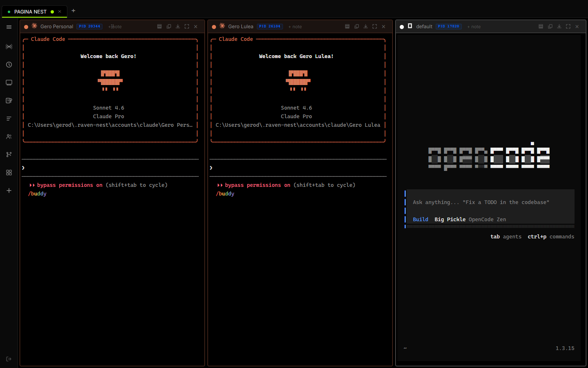Image resolution: width=588 pixels, height=368 pixels.
Task: Toggle the status dot beside Gero Personal
Action: click(x=26, y=26)
